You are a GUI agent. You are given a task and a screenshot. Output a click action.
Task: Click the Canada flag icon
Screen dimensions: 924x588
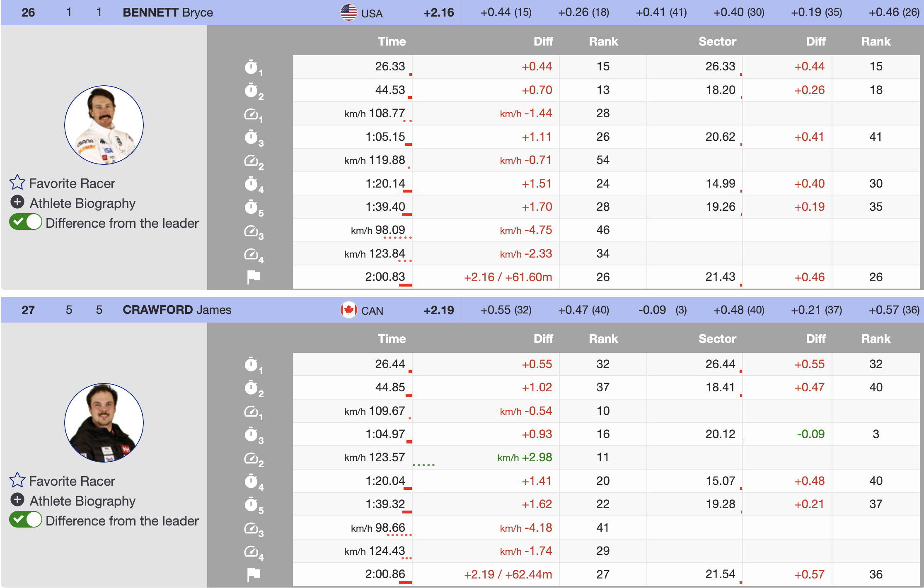click(348, 310)
